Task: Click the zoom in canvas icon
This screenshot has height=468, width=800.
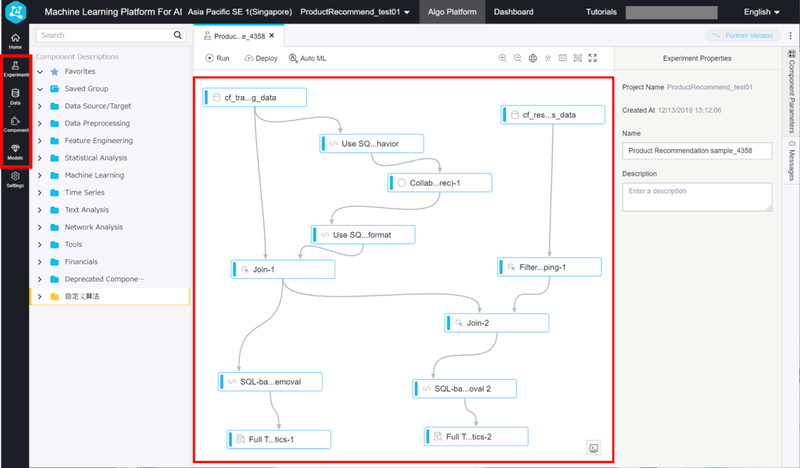Action: tap(502, 59)
